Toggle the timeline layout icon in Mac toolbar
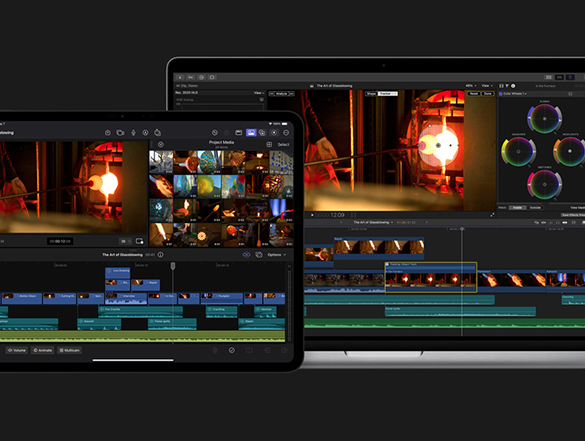The height and width of the screenshot is (441, 585). click(559, 77)
